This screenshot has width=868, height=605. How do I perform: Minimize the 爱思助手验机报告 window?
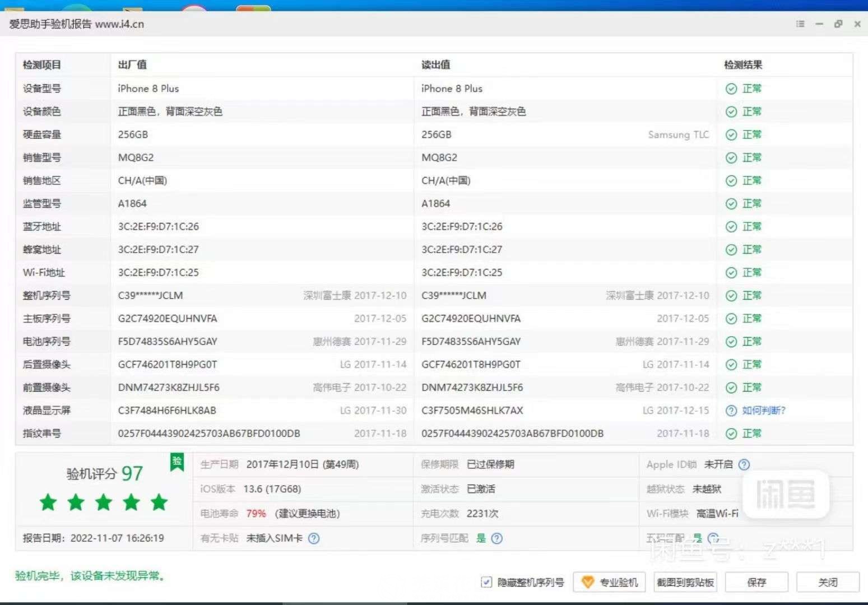pos(819,24)
